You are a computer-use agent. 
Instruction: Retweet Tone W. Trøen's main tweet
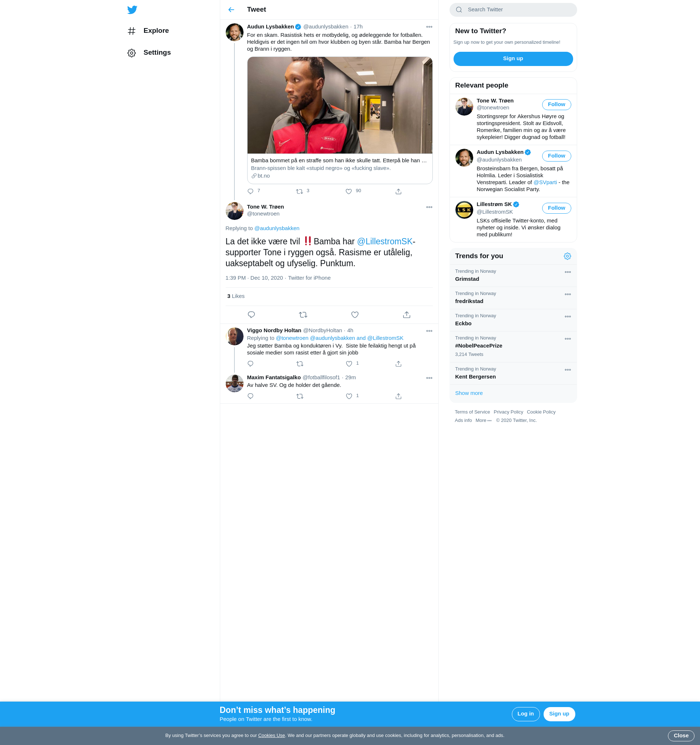coord(303,315)
